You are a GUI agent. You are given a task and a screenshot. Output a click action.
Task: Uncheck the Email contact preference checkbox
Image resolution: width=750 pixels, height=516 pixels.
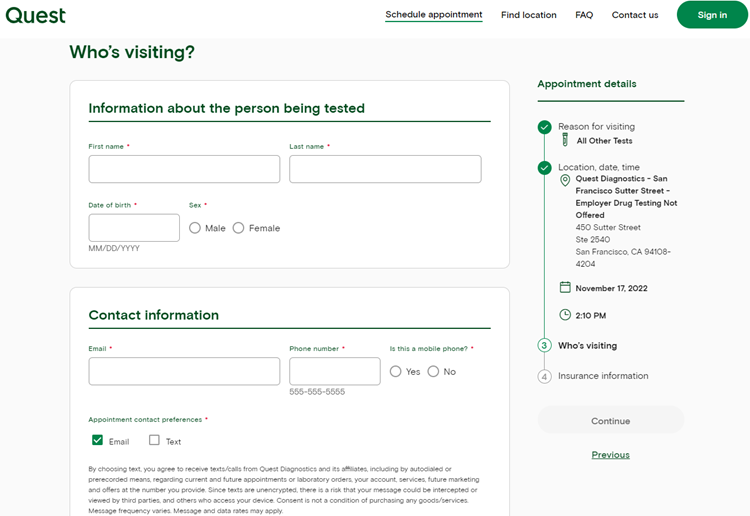(x=97, y=440)
